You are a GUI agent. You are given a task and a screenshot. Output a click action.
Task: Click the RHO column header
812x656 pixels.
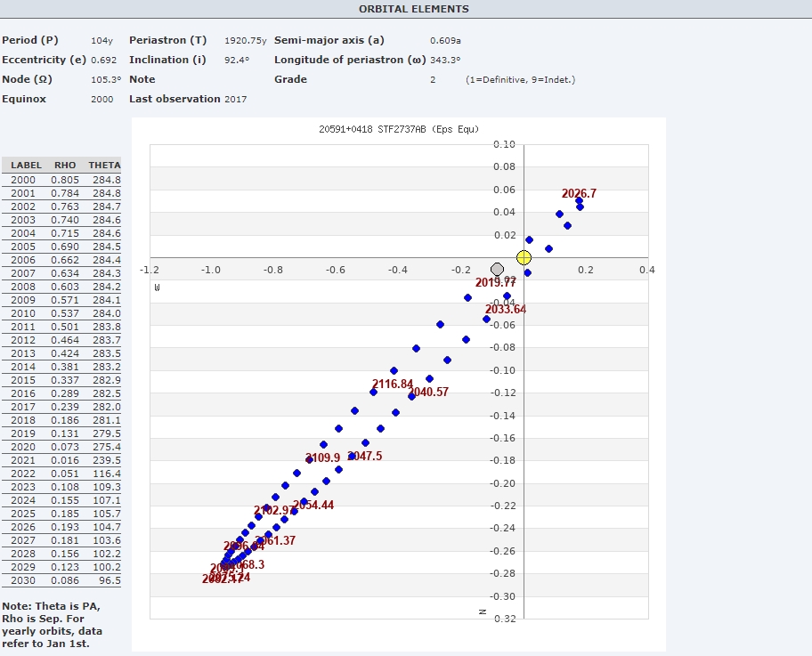[65, 166]
